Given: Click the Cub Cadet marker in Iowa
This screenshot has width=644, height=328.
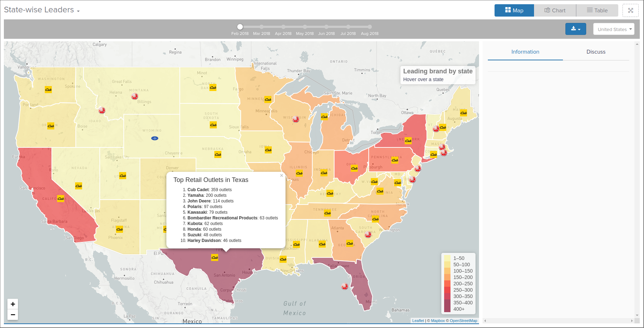Looking at the screenshot, I should click(268, 150).
